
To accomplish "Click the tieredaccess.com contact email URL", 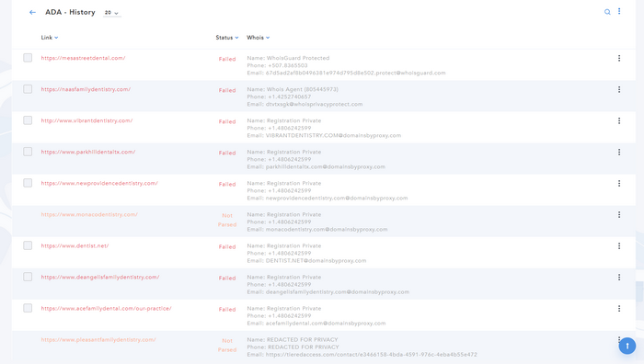I will pyautogui.click(x=372, y=354).
